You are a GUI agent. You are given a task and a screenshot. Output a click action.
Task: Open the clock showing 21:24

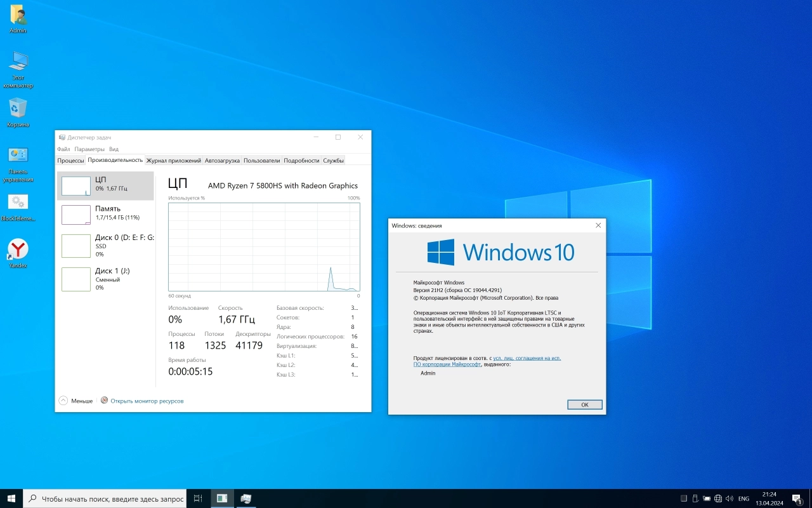tap(769, 498)
